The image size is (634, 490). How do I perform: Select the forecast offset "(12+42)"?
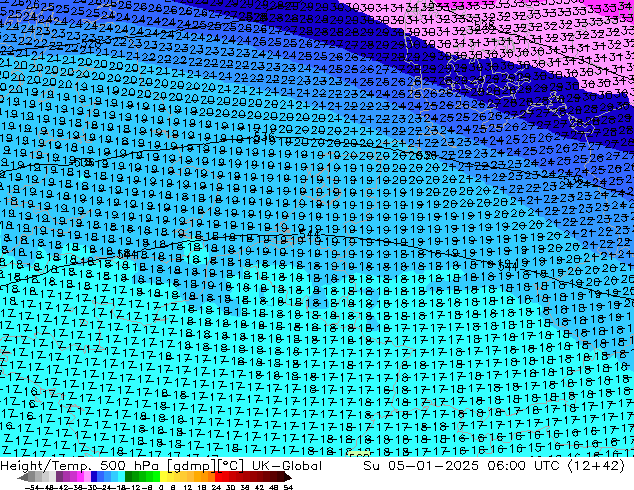point(596,466)
